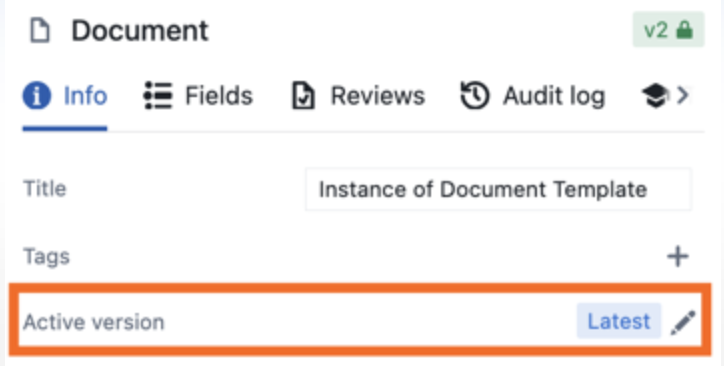The width and height of the screenshot is (724, 366).
Task: Click the Audit log history clock icon
Action: 475,96
